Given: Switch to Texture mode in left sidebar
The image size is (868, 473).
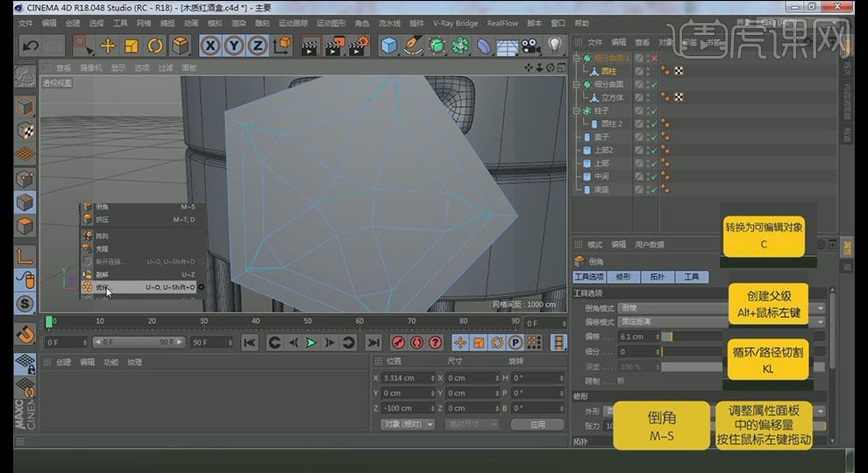Looking at the screenshot, I should pos(25,131).
